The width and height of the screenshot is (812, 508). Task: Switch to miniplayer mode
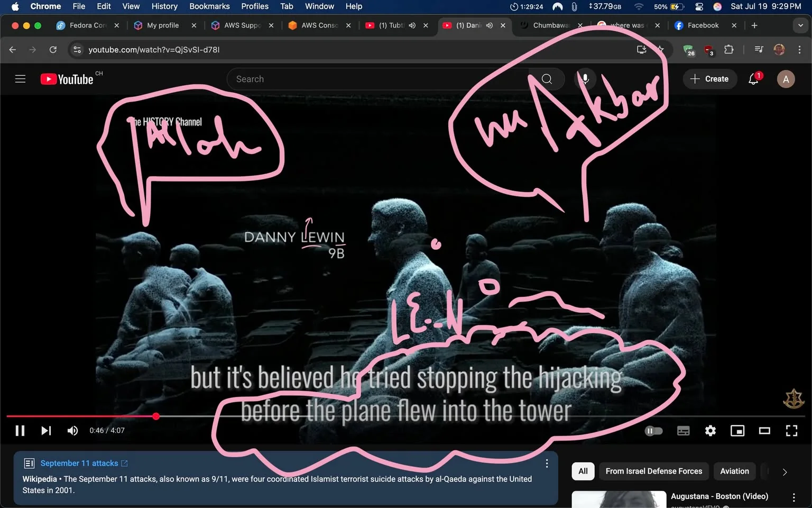[x=737, y=431]
